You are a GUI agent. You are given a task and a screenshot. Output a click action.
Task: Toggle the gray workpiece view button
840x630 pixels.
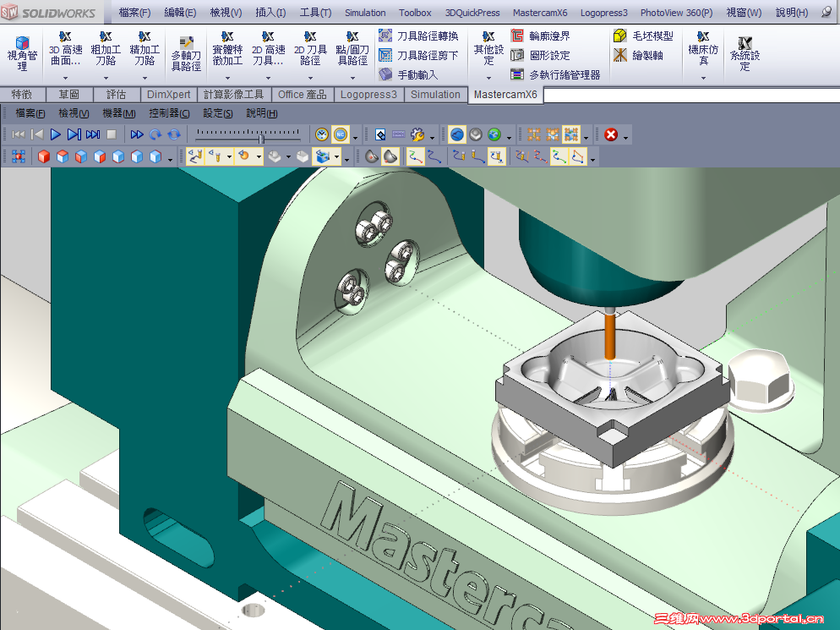(476, 134)
